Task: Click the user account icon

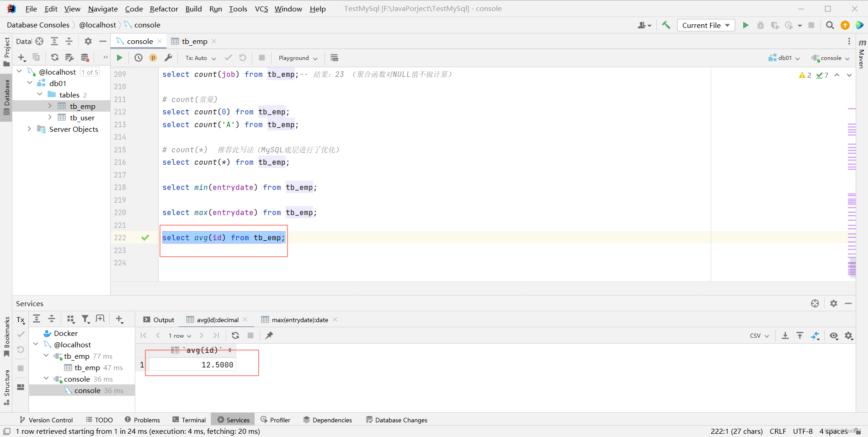Action: 644,25
